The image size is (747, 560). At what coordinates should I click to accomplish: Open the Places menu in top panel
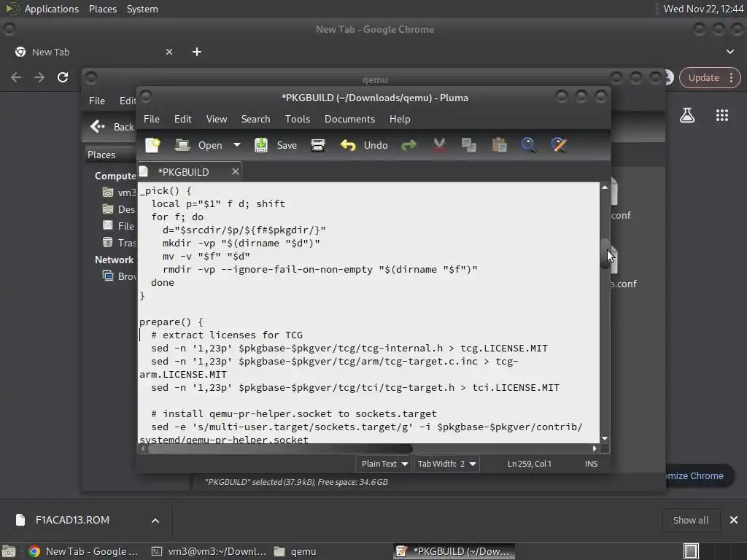pyautogui.click(x=103, y=9)
